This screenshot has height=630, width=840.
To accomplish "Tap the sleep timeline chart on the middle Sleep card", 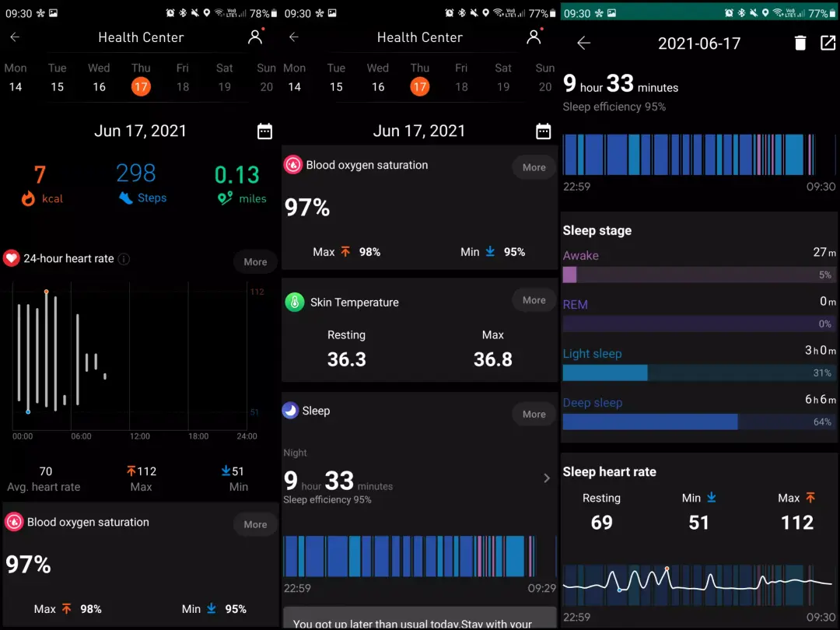I will (419, 556).
